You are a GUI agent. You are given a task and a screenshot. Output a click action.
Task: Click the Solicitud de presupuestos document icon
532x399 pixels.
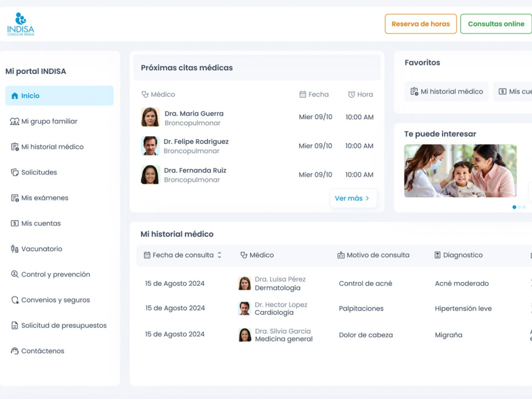click(x=14, y=326)
